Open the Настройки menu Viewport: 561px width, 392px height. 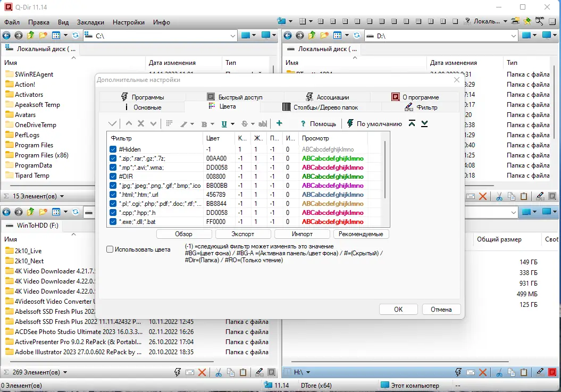[129, 22]
